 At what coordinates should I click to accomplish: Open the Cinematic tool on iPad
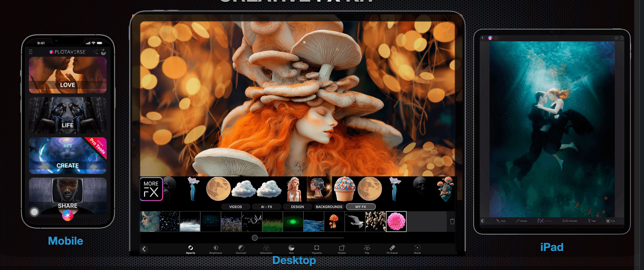coord(570,221)
